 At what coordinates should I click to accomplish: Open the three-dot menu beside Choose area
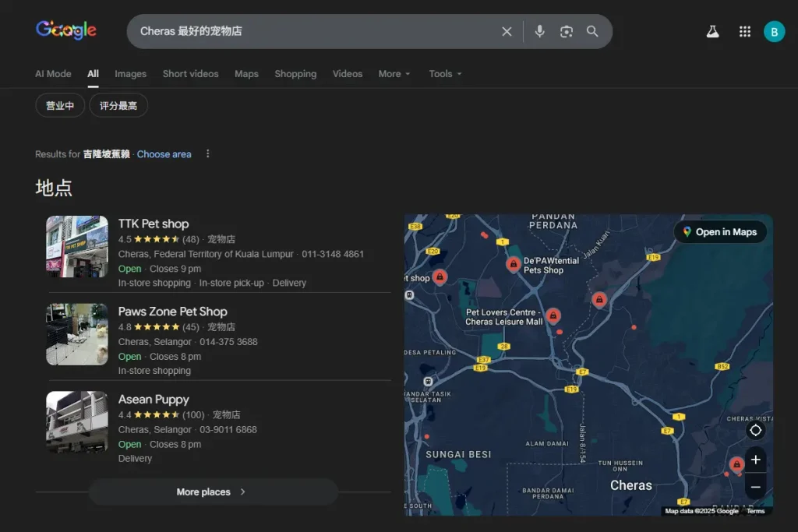(x=207, y=154)
